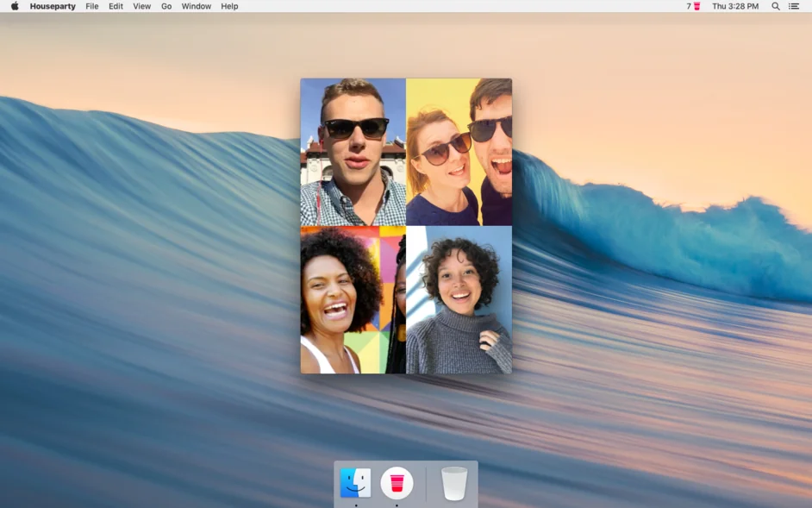Open the Edit menu
The width and height of the screenshot is (812, 508).
(x=116, y=6)
